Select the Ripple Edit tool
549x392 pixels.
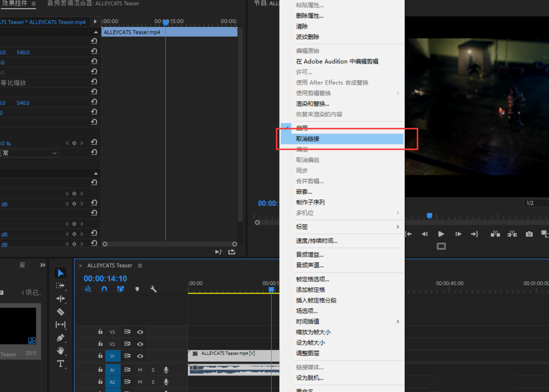pos(60,299)
